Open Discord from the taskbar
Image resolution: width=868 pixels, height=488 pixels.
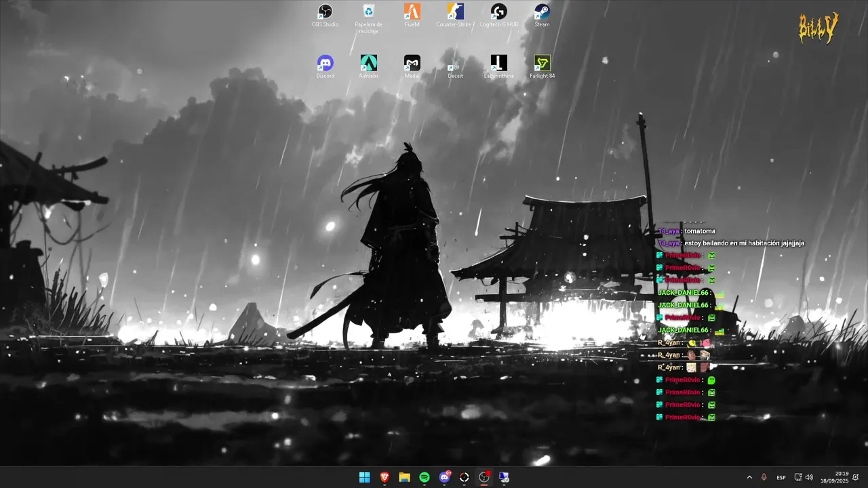pos(444,477)
